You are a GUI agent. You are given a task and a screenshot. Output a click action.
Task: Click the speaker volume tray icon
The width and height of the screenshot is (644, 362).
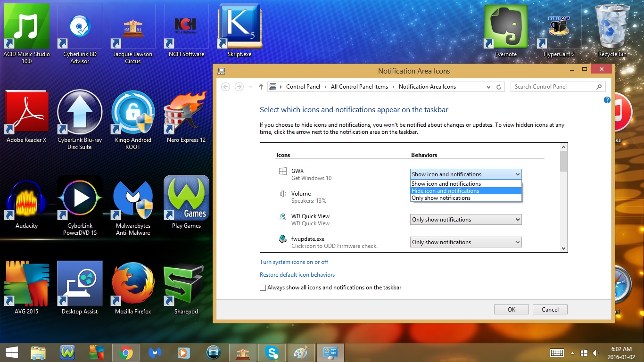tap(595, 353)
